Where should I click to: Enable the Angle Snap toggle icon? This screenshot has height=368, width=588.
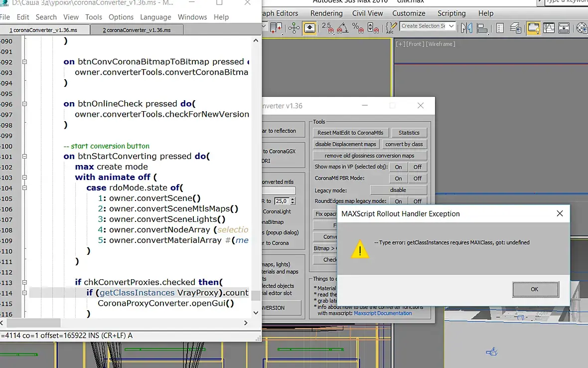[343, 28]
